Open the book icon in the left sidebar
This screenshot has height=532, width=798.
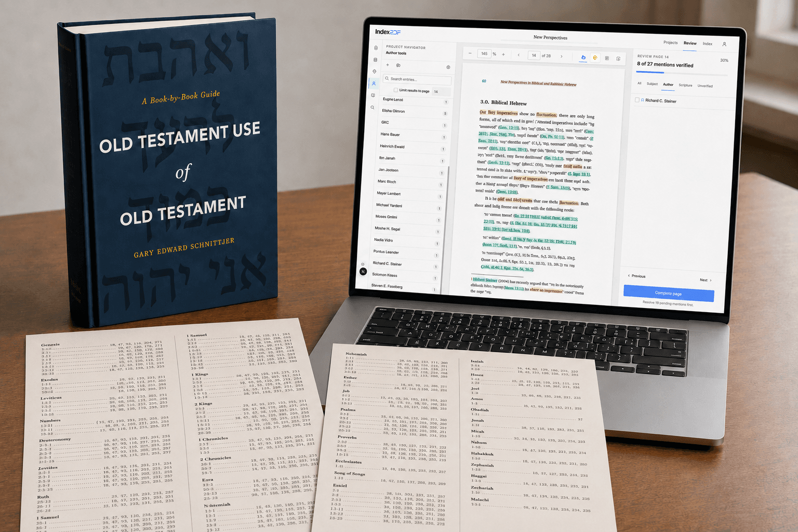[373, 96]
